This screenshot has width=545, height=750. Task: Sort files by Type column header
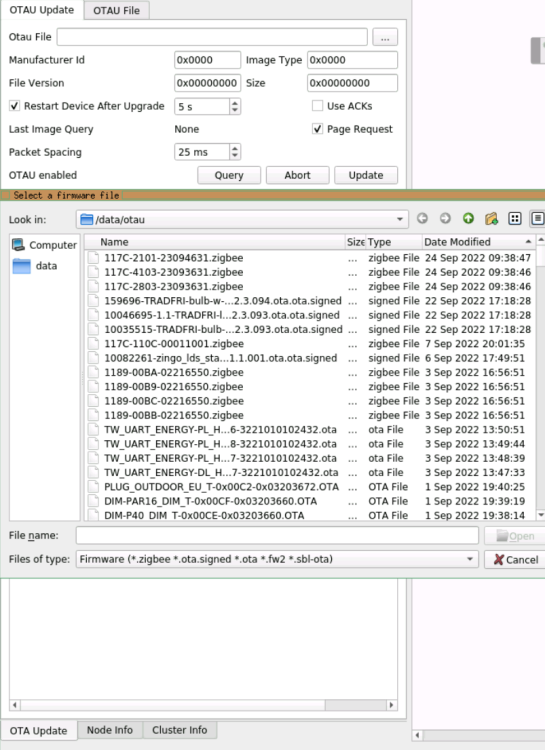click(x=394, y=242)
